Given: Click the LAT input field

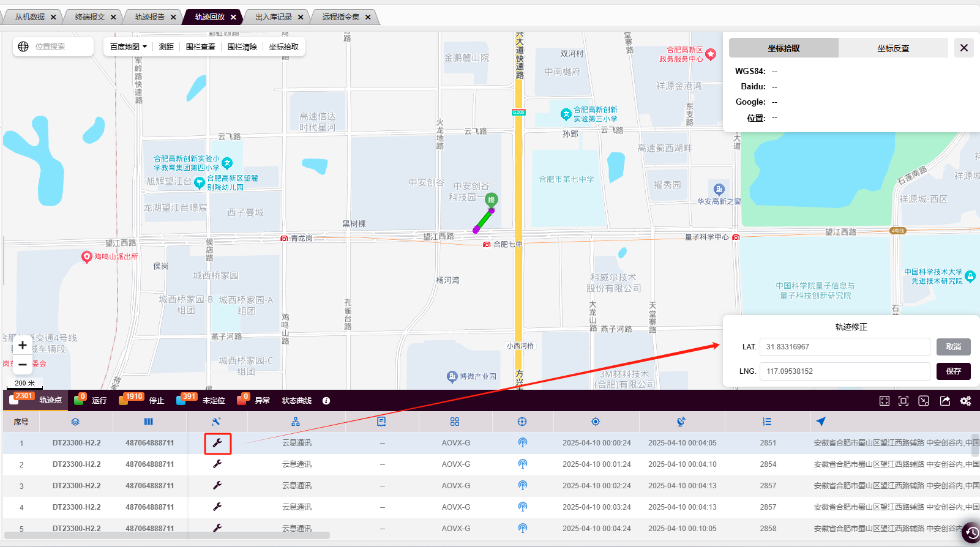Looking at the screenshot, I should click(844, 347).
